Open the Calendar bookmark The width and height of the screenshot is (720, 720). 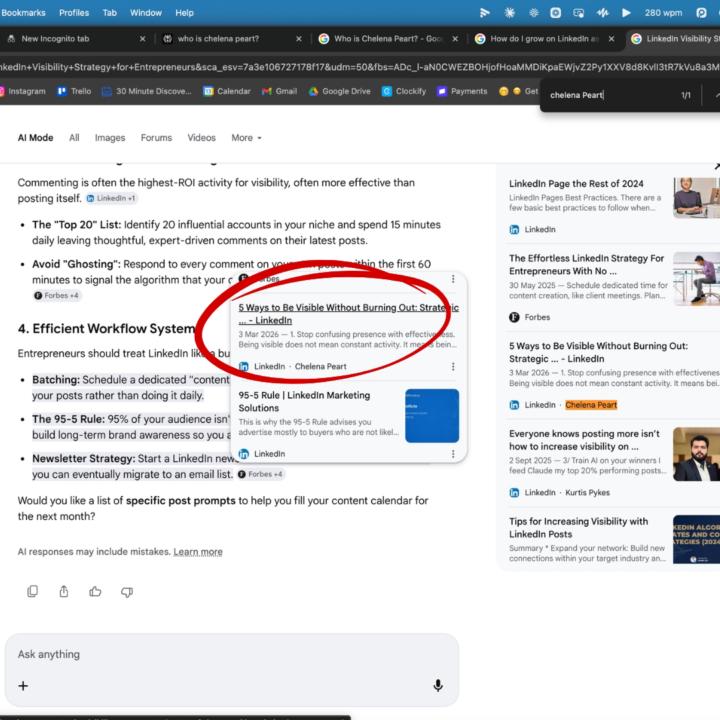click(227, 91)
